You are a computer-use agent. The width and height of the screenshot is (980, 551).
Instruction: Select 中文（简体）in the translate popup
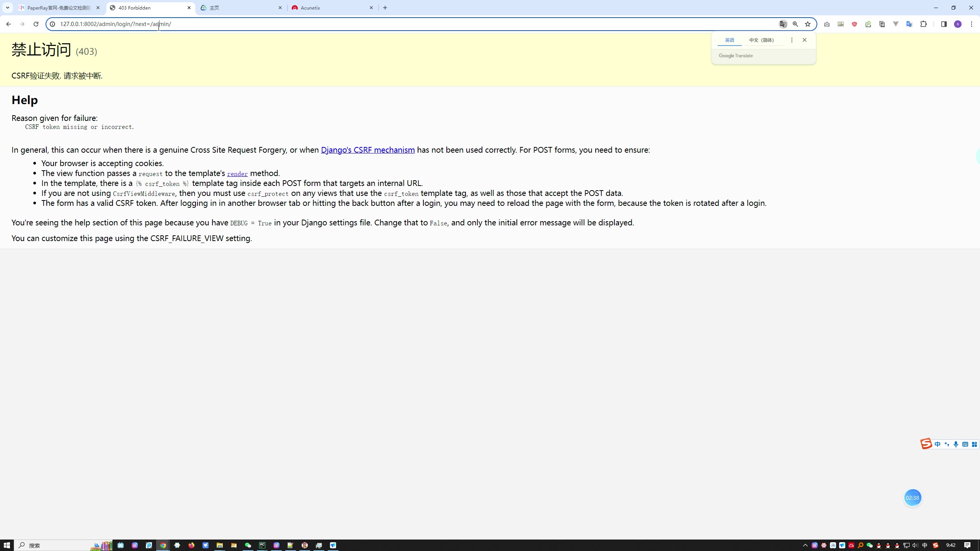(761, 40)
